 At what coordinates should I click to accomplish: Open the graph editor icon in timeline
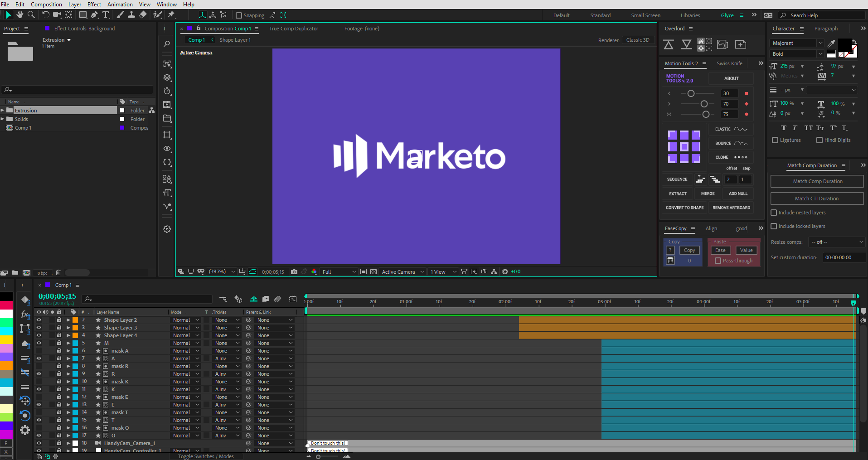293,299
